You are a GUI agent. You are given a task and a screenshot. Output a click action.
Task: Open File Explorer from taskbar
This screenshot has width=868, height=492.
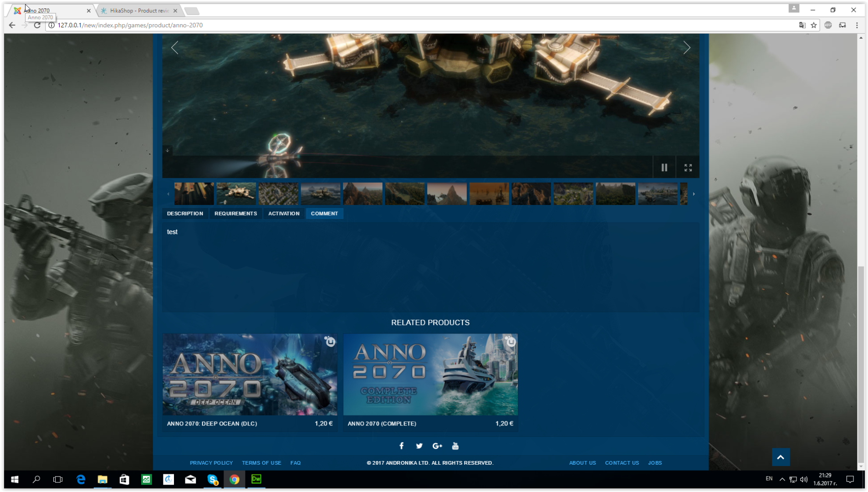coord(102,479)
